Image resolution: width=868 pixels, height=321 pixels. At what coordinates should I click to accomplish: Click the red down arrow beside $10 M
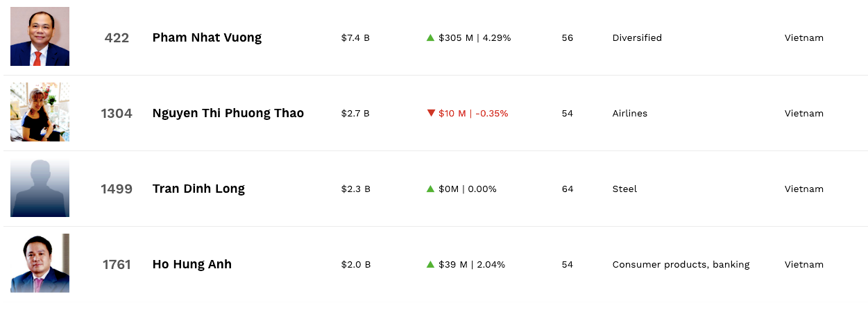(431, 113)
